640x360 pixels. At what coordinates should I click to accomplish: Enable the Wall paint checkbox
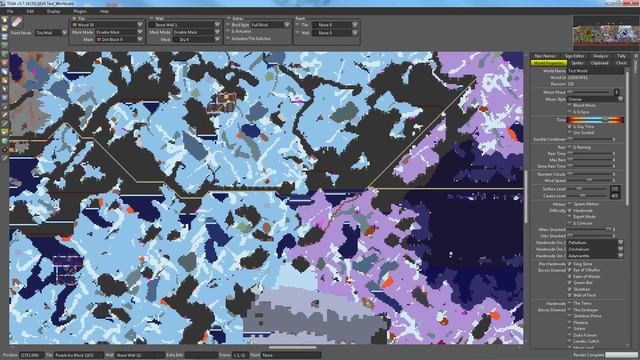151,18
